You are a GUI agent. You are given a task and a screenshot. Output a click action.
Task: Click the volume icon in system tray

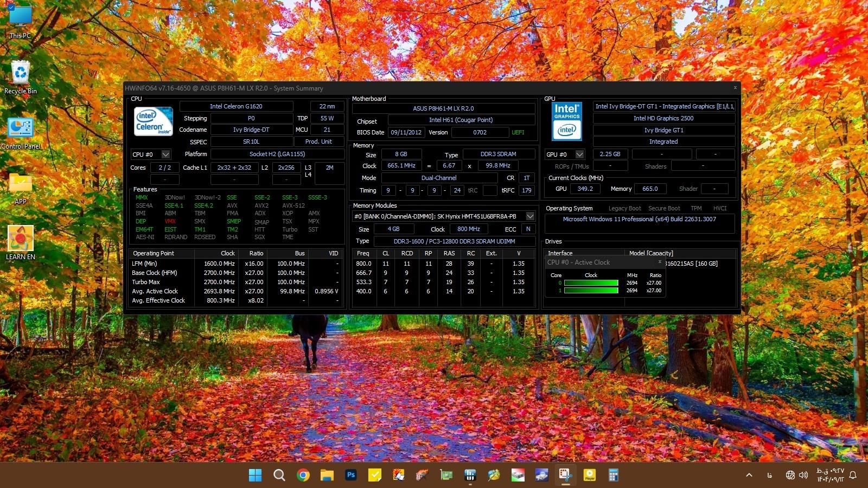click(803, 475)
